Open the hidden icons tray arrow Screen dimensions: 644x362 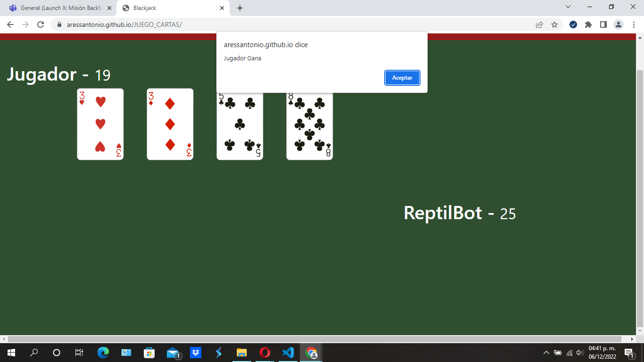pyautogui.click(x=545, y=352)
